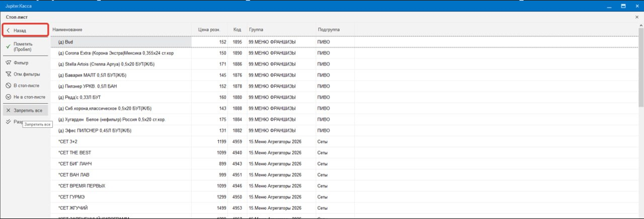The image size is (644, 219).
Task: Select the *СЕТ THE BEST row
Action: pos(344,153)
